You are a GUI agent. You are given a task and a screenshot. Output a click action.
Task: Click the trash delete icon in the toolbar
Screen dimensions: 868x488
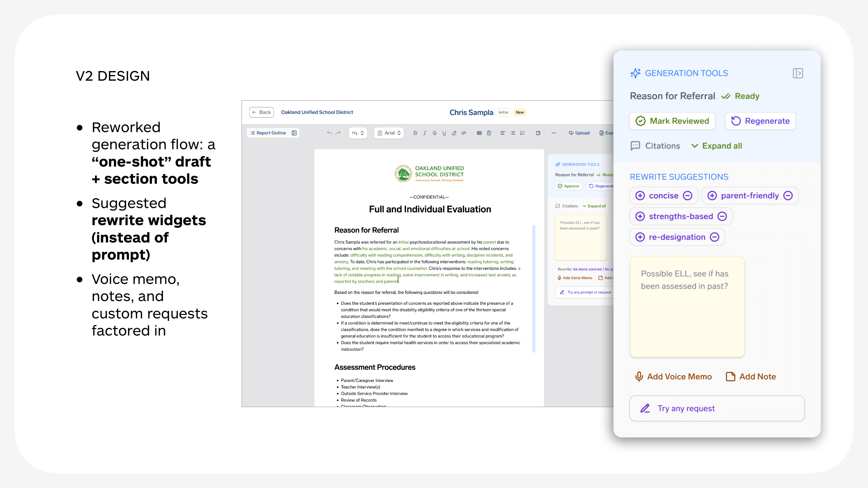(489, 133)
